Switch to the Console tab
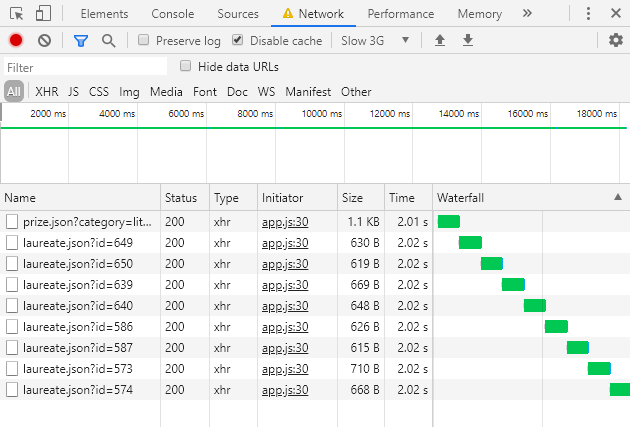630x427 pixels. pyautogui.click(x=173, y=14)
